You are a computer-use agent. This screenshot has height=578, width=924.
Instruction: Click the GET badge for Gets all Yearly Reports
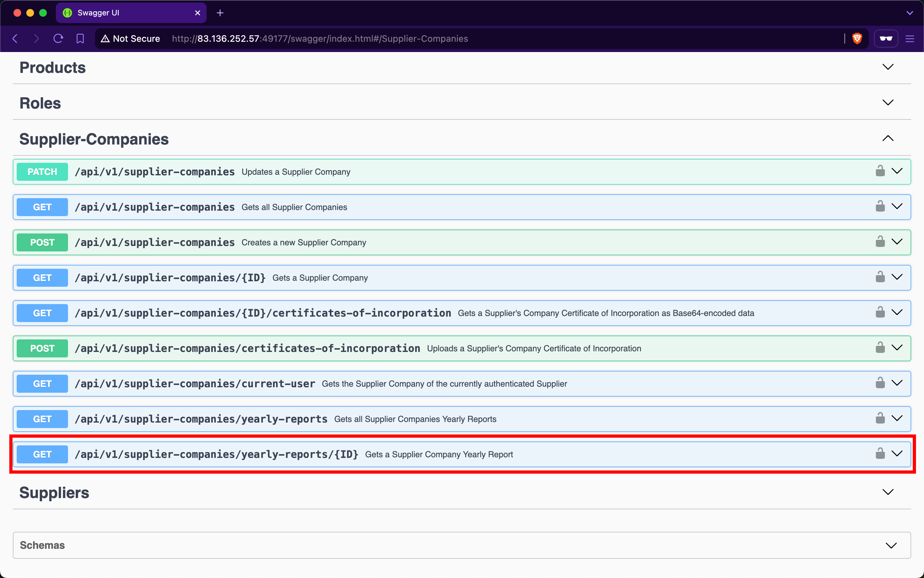pos(42,419)
